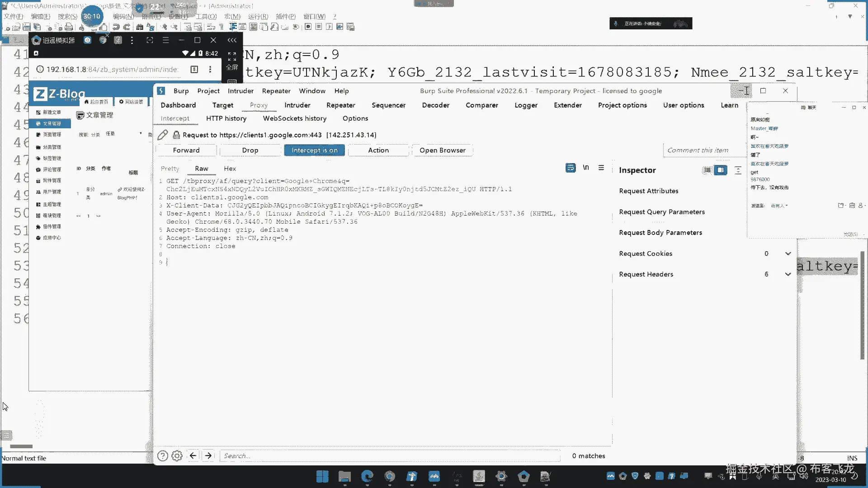Image resolution: width=868 pixels, height=488 pixels.
Task: Click the pencil highlight icon
Action: (163, 135)
